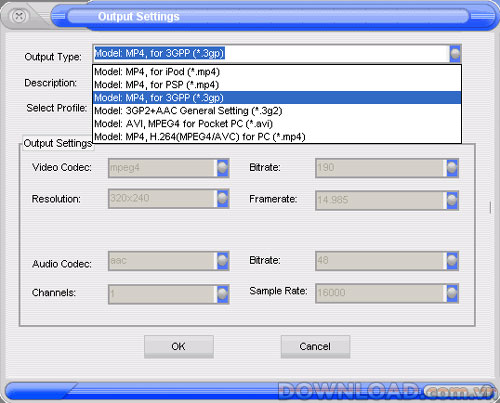Click the Output Settings group box label
This screenshot has height=403, width=500.
(58, 143)
